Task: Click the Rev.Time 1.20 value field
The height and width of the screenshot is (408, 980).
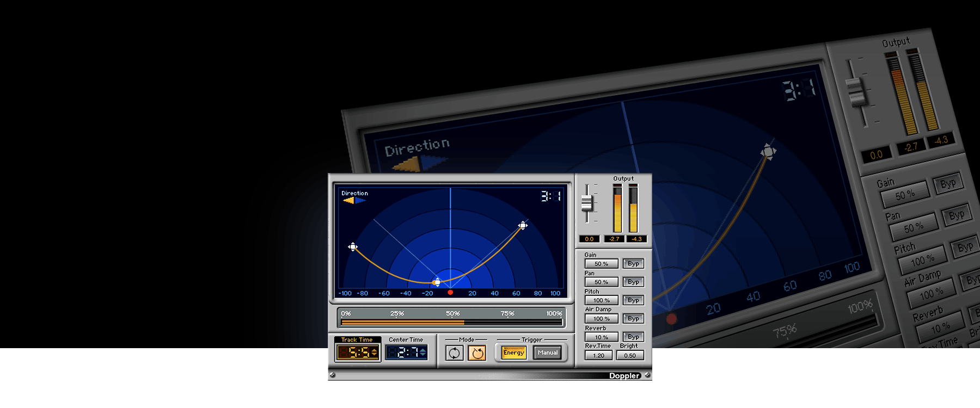Action: point(598,355)
